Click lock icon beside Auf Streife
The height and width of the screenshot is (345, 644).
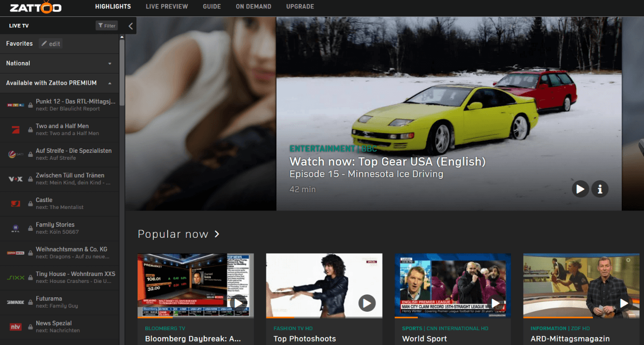31,154
